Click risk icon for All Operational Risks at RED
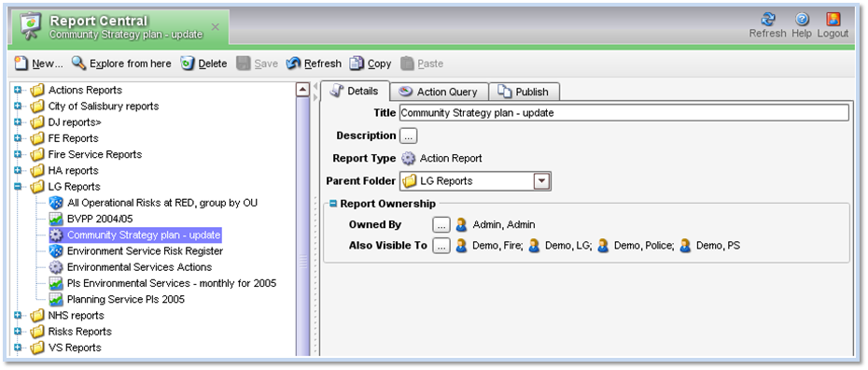Image resolution: width=868 pixels, height=370 pixels. point(56,203)
